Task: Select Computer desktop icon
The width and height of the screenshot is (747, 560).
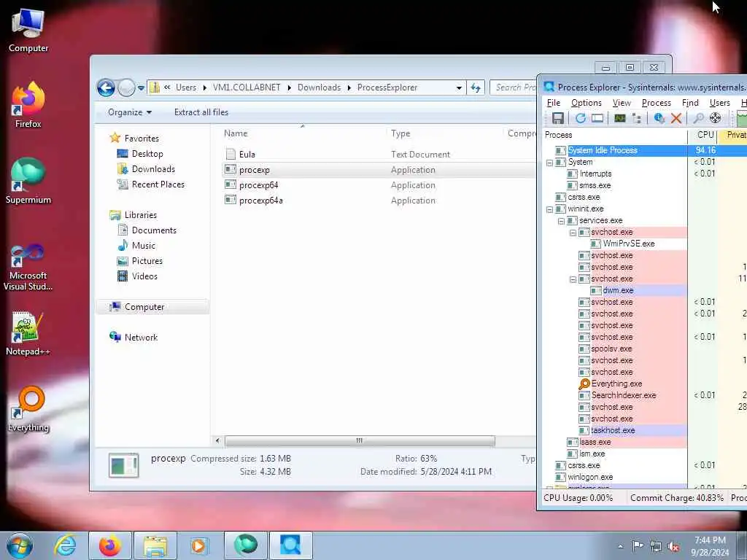Action: click(x=28, y=29)
